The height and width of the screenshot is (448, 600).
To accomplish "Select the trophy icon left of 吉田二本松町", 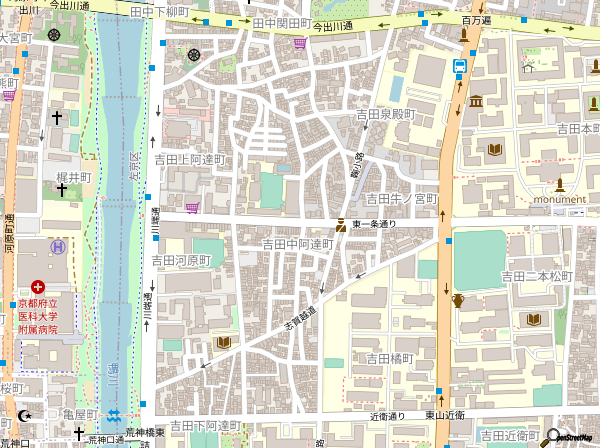I will click(458, 300).
